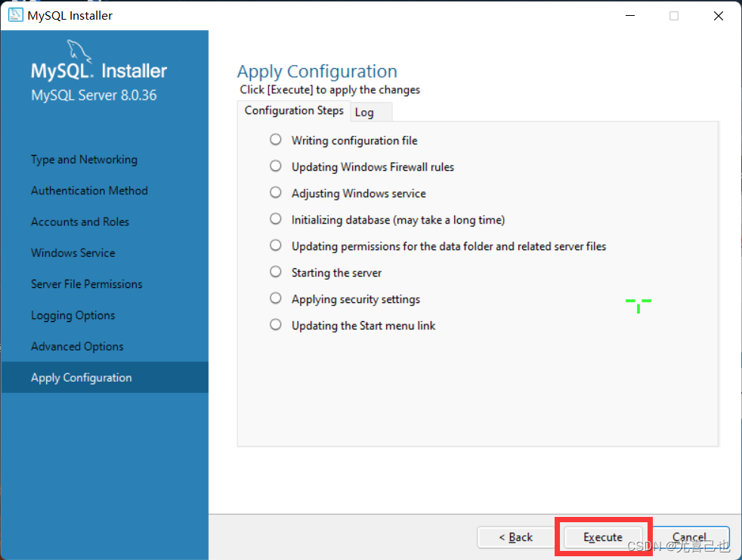Click 'Starting the server' label
Viewport: 742px width, 560px height.
(336, 273)
